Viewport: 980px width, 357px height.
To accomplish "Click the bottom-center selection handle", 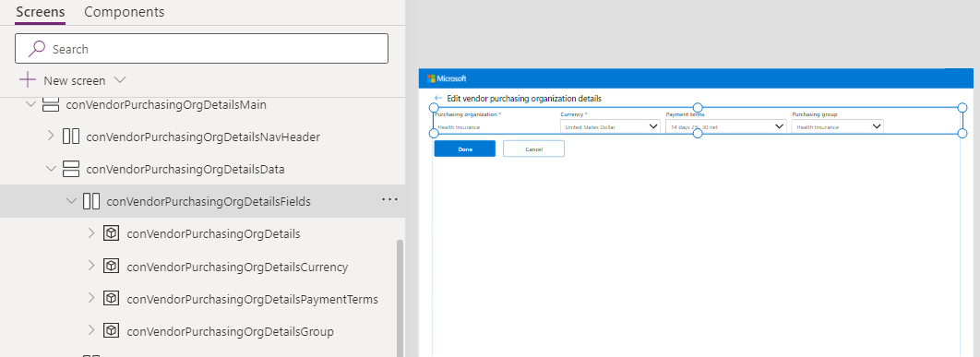I will tap(699, 133).
